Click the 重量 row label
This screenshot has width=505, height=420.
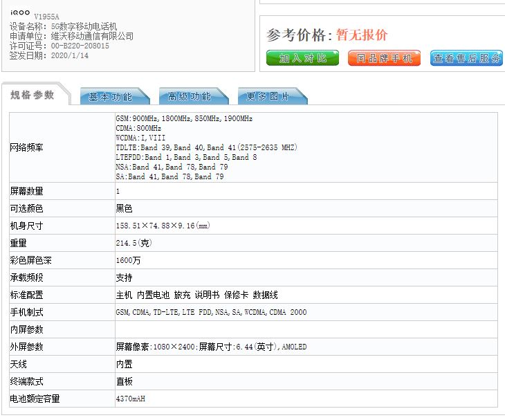click(19, 243)
